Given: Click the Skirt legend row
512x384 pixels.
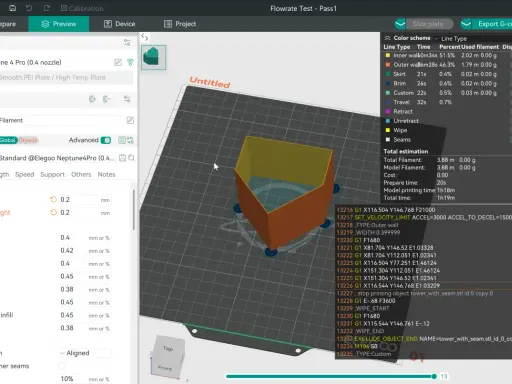Looking at the screenshot, I should click(x=446, y=74).
